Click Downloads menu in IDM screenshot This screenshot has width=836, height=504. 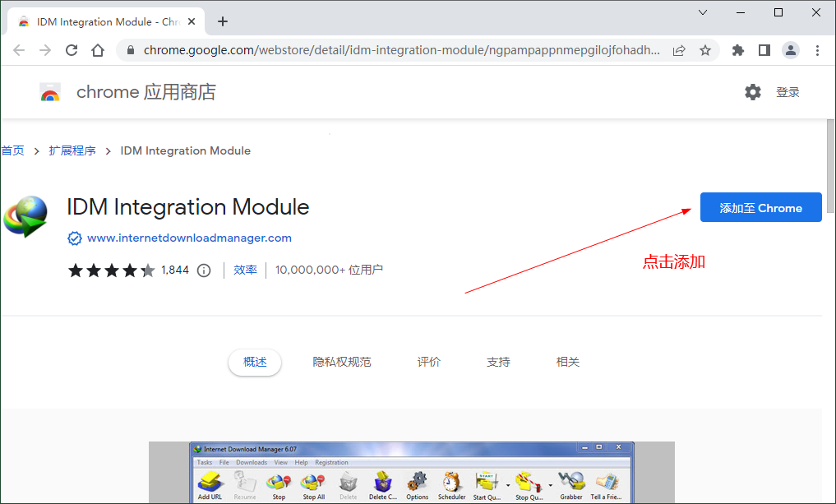tap(252, 462)
